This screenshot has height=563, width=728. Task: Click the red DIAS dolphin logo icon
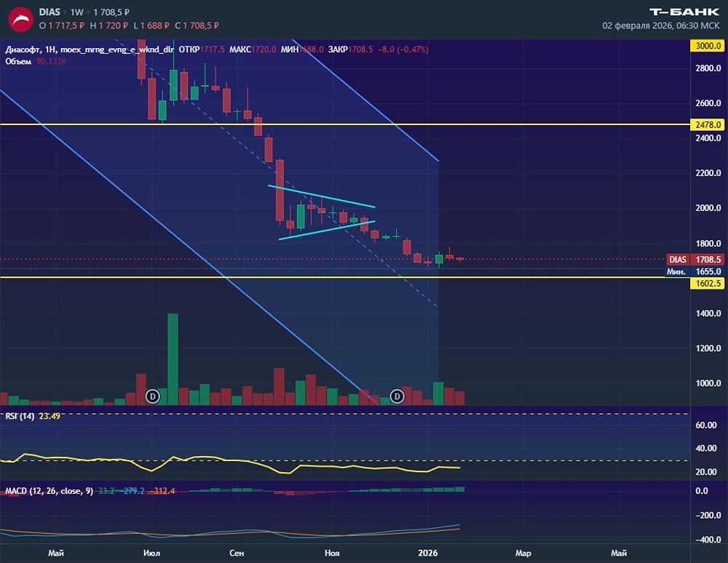coord(20,19)
